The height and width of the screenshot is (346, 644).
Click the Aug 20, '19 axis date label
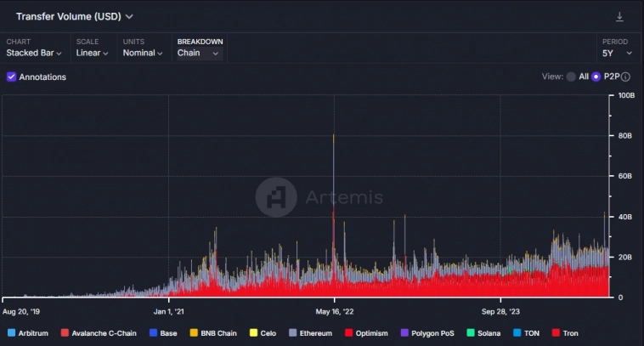(21, 311)
